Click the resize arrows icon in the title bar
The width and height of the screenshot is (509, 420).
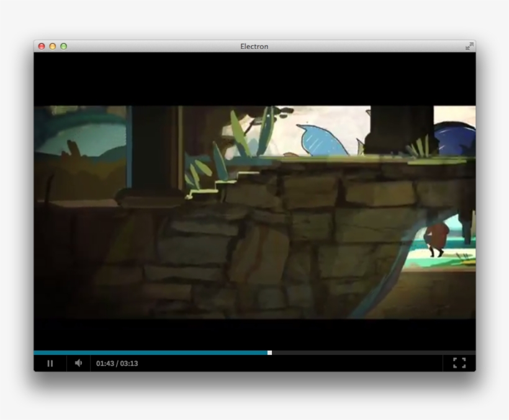coord(470,45)
